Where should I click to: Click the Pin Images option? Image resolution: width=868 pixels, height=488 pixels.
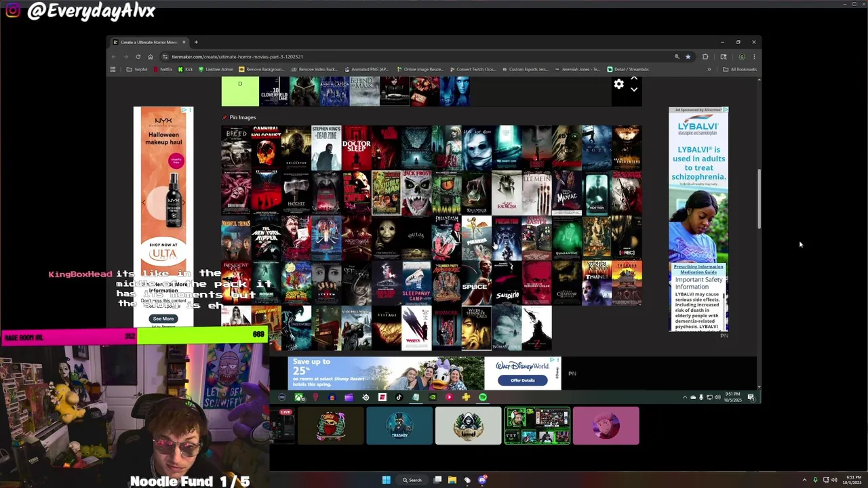[239, 117]
